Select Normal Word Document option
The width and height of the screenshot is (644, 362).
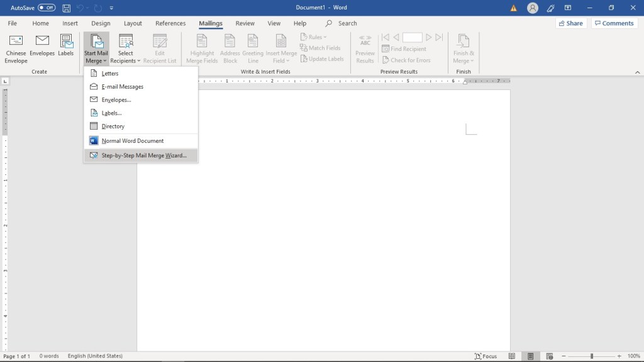132,141
